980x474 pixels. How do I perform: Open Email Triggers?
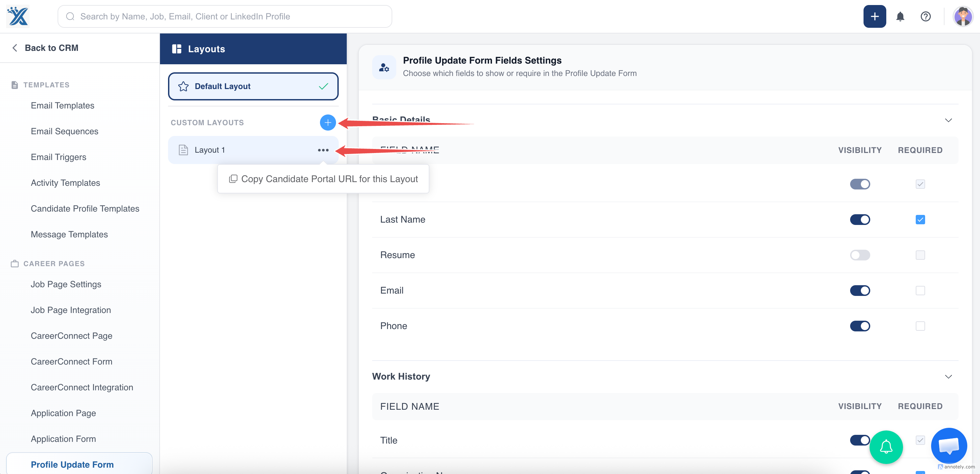(x=58, y=157)
